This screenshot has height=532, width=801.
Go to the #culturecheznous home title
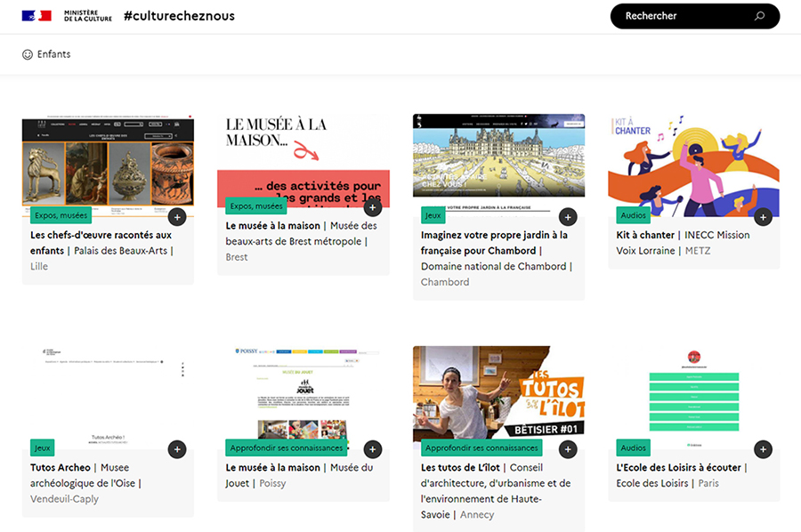click(x=179, y=16)
